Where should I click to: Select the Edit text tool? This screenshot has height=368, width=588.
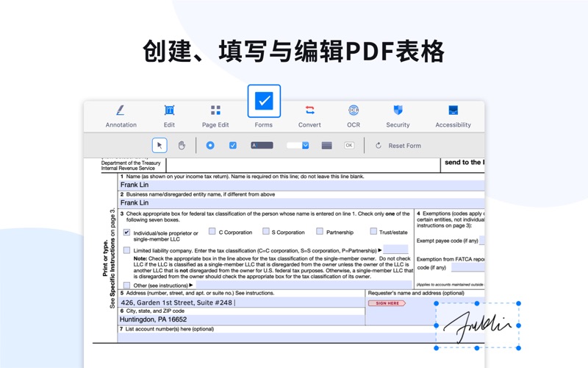(x=169, y=110)
